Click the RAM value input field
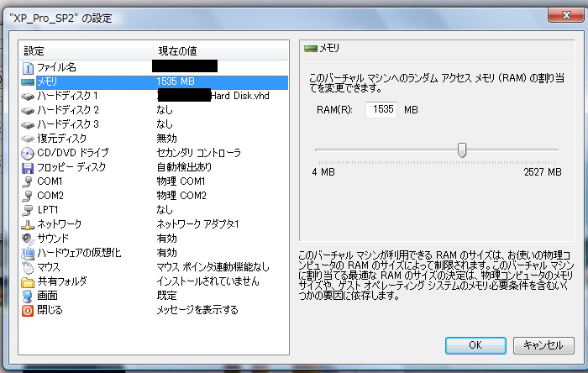588x373 pixels. [x=381, y=109]
